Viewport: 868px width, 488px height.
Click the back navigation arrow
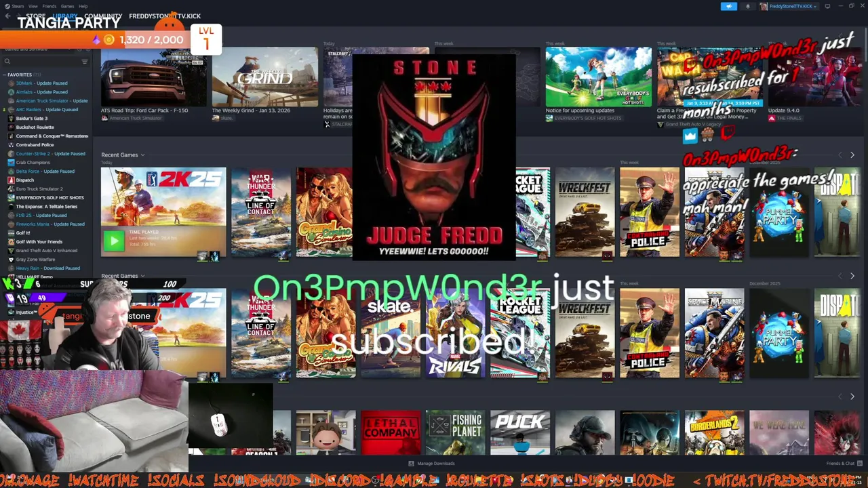click(x=7, y=16)
